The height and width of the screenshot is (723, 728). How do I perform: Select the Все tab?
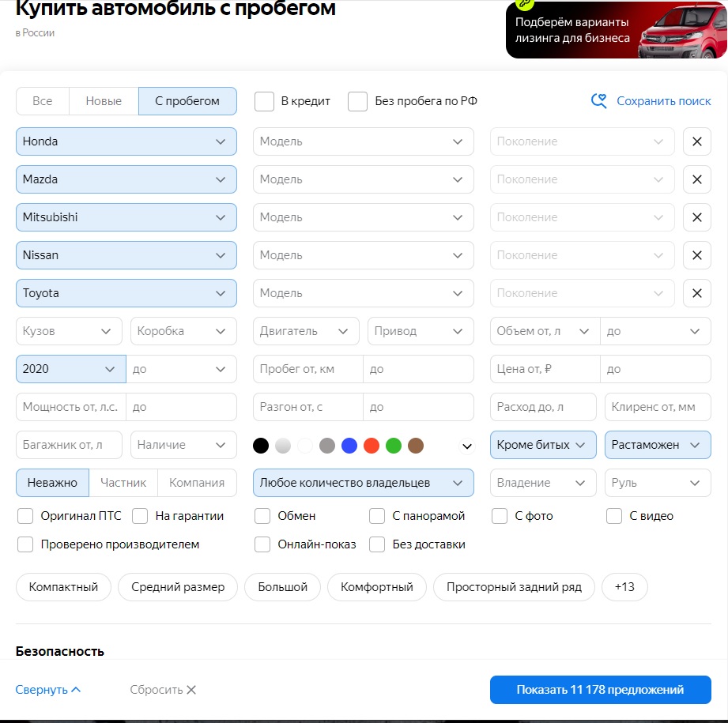tap(42, 101)
